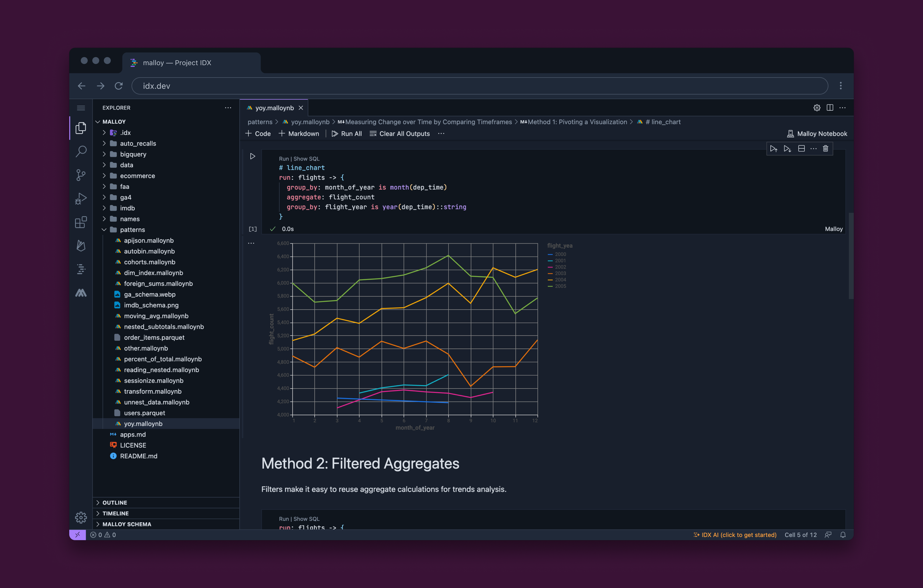The height and width of the screenshot is (588, 923).
Task: Click the Malloy language label on cell
Action: click(834, 229)
